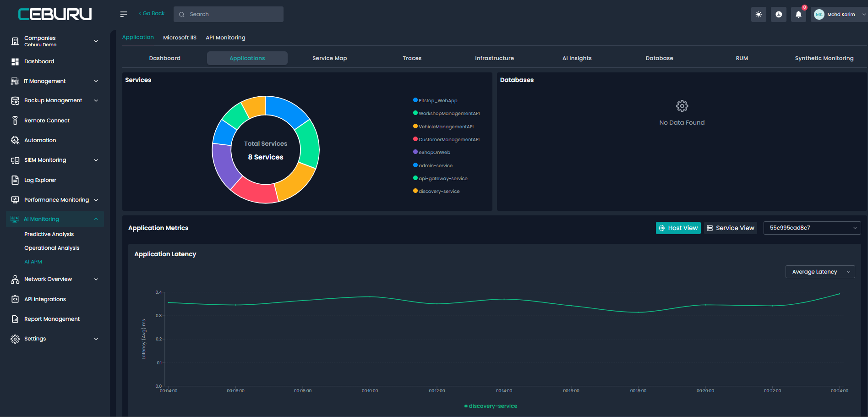
Task: Open the Average Latency dropdown
Action: (x=820, y=272)
